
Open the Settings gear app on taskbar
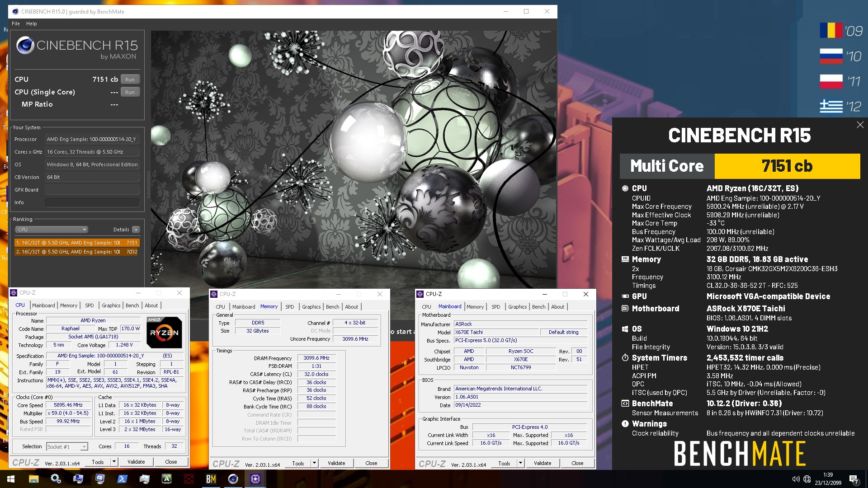pyautogui.click(x=56, y=479)
